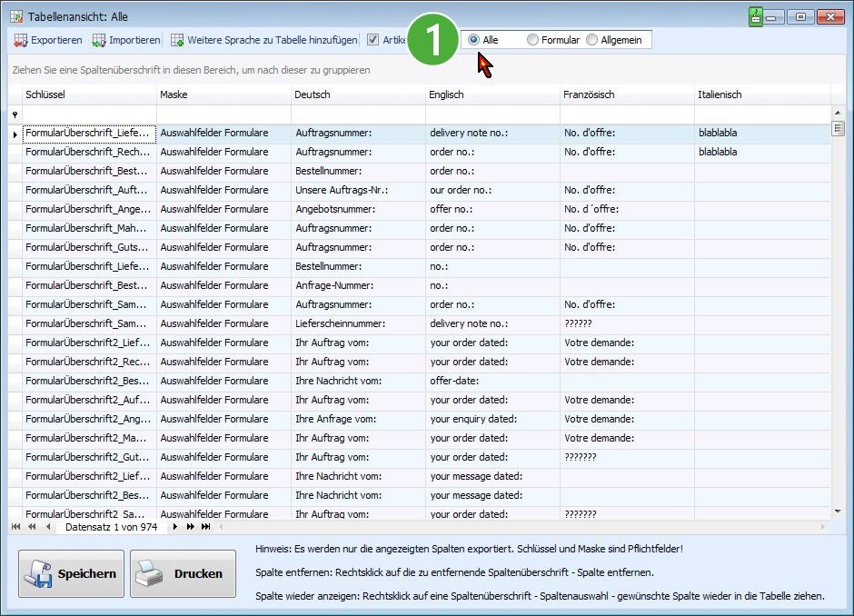The image size is (854, 616).
Task: Click the current row indicator arrow
Action: coord(15,134)
